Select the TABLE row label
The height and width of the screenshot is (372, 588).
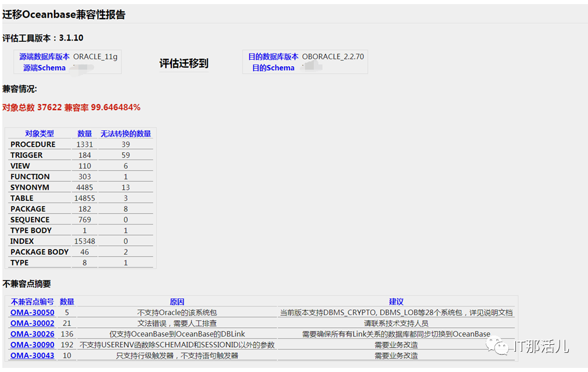point(21,198)
